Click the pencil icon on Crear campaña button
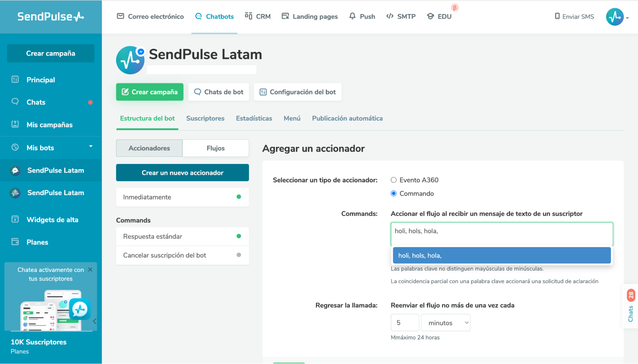 125,92
